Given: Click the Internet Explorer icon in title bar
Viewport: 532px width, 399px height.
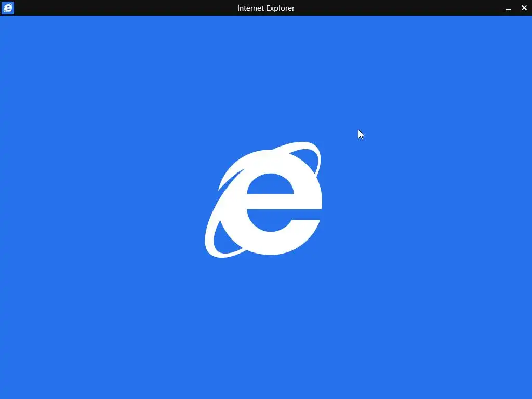Looking at the screenshot, I should (7, 7).
